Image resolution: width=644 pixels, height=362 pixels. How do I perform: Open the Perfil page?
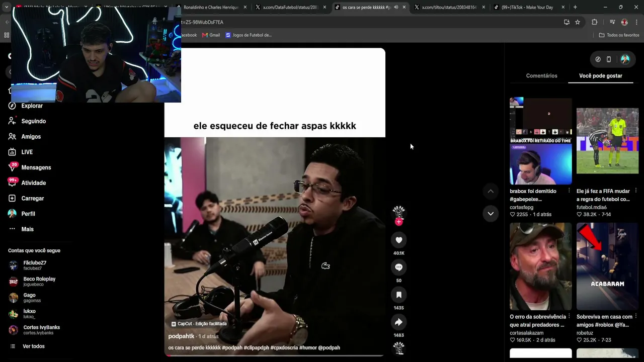pyautogui.click(x=22, y=214)
